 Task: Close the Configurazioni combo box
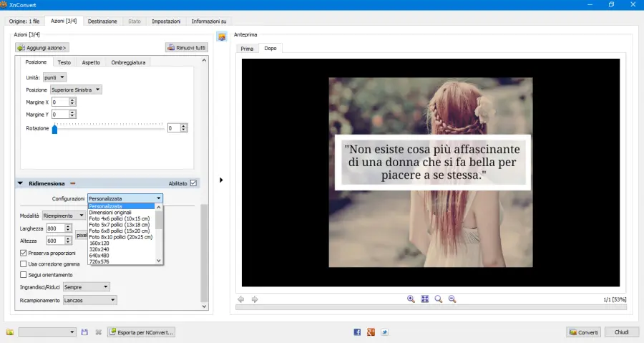125,198
